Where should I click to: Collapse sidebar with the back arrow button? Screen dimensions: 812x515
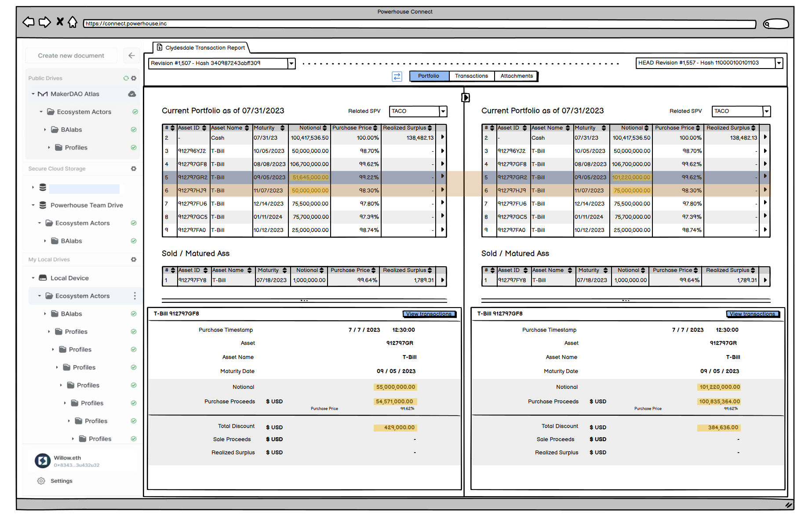pos(131,55)
